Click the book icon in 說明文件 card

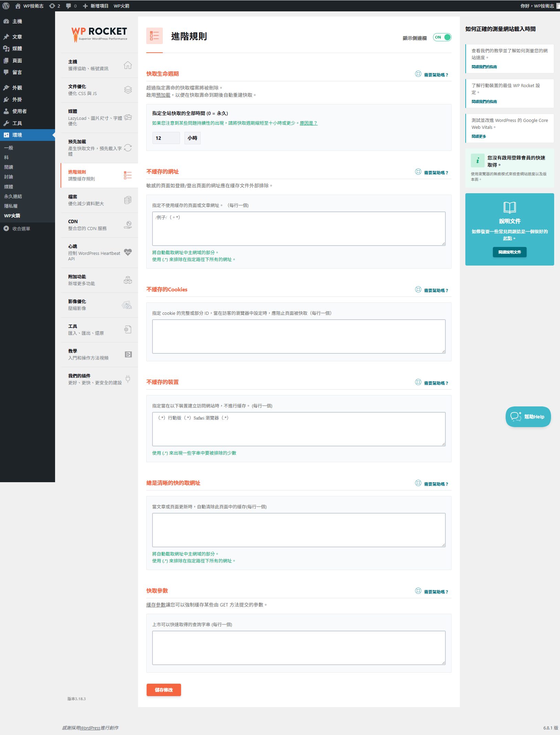509,207
